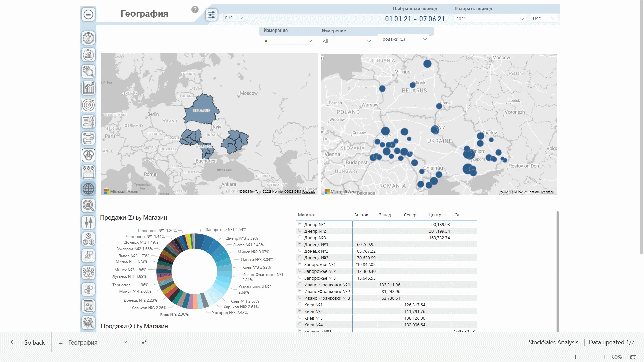Open the hamburger menu button
644x362 pixels.
(88, 14)
